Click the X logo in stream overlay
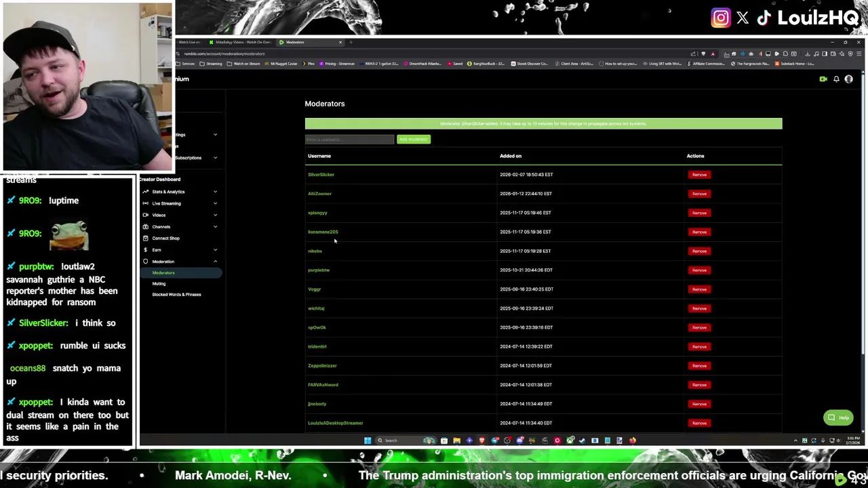The image size is (868, 488). coord(743,18)
